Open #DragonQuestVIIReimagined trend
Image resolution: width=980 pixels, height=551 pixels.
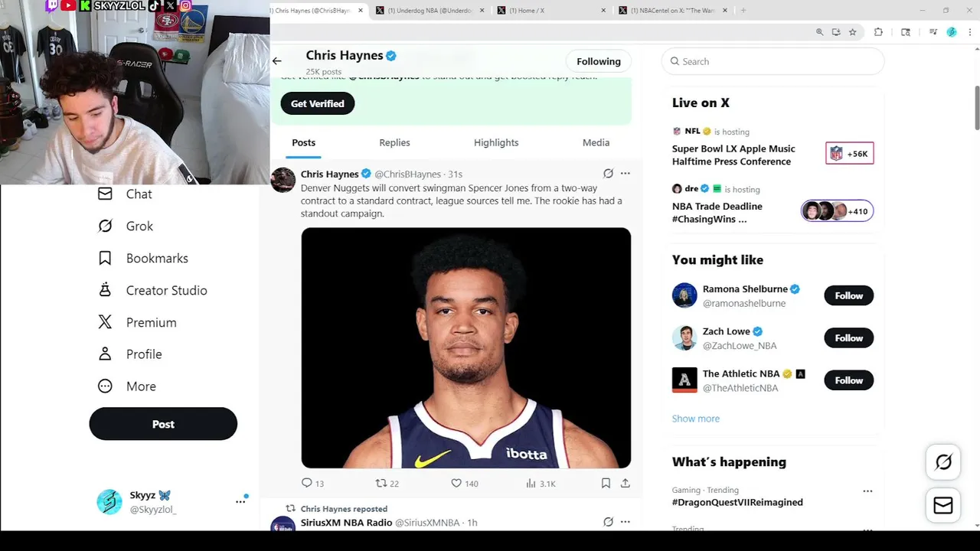[737, 503]
